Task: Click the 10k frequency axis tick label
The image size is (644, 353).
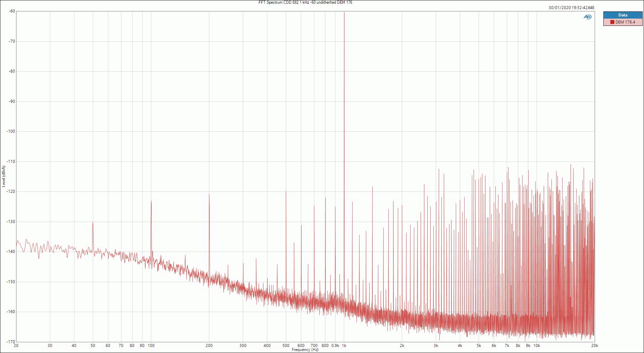Action: pyautogui.click(x=537, y=346)
